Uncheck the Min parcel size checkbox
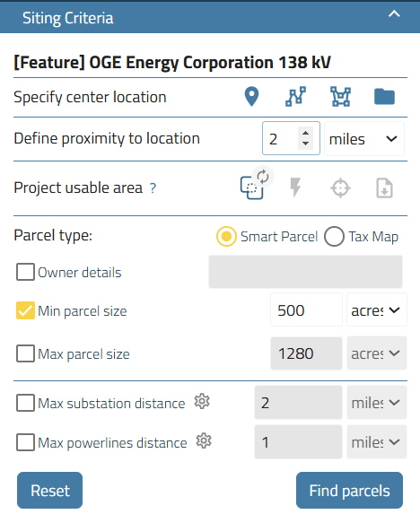Image resolution: width=420 pixels, height=523 pixels. 25,310
